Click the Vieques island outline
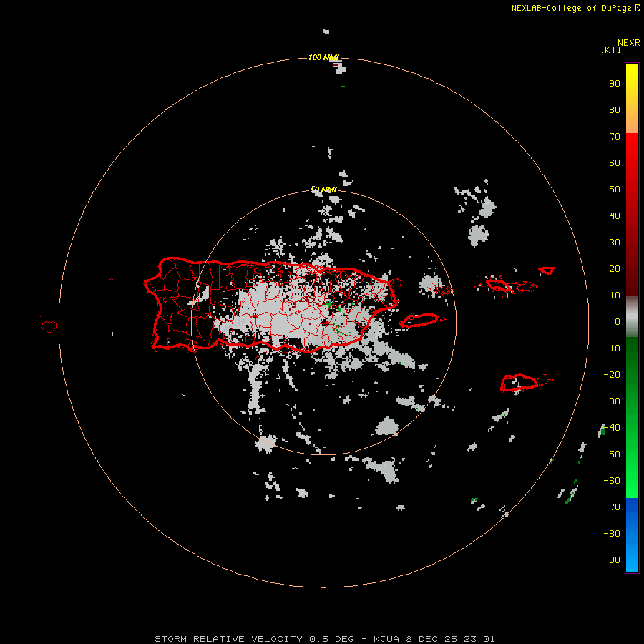The height and width of the screenshot is (644, 644). point(419,320)
